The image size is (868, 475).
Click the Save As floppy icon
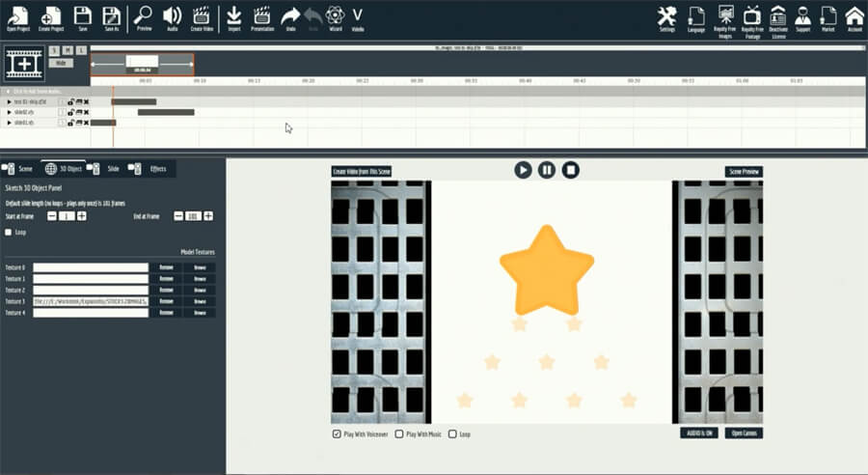tap(112, 19)
